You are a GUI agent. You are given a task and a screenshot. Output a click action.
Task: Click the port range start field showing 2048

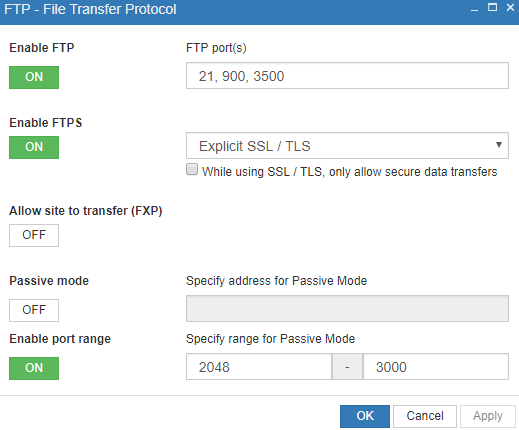[x=259, y=367]
